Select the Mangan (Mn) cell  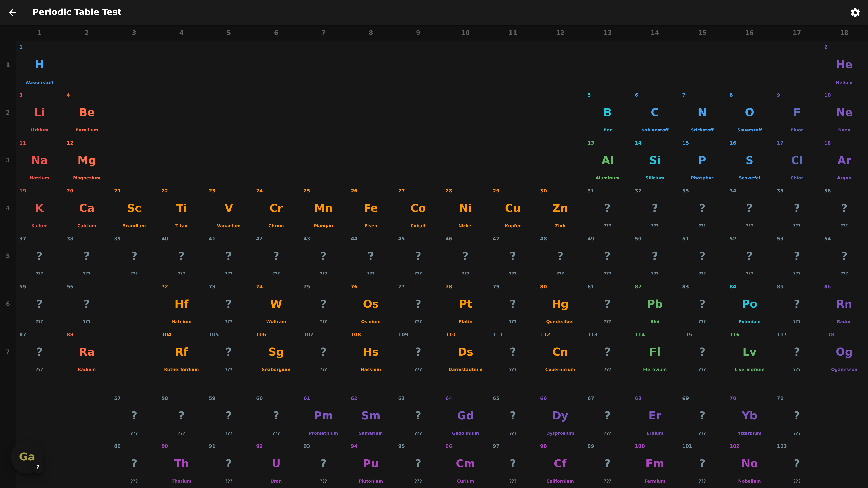tap(323, 209)
